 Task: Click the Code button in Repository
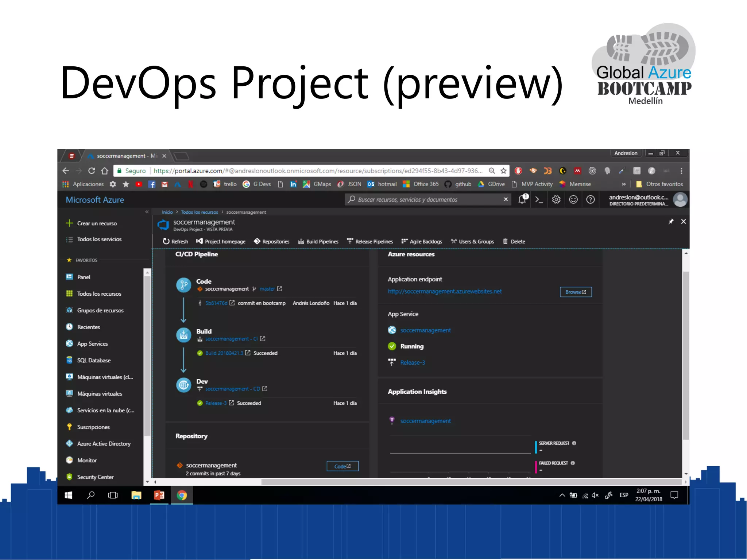[342, 466]
